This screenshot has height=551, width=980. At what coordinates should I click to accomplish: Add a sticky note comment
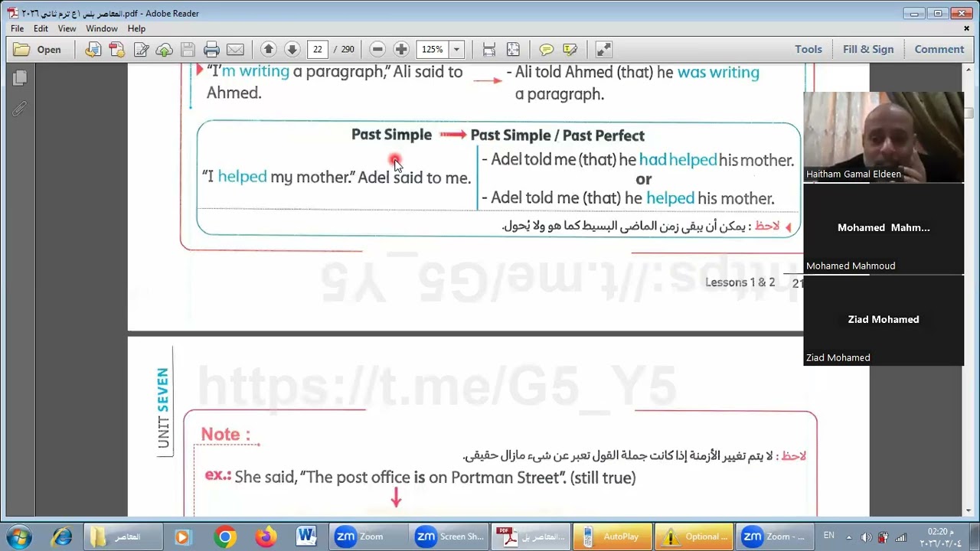coord(546,50)
